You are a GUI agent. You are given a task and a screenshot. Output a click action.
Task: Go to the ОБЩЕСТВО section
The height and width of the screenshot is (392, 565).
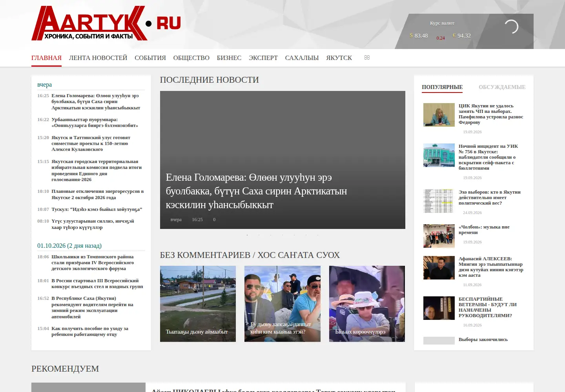pyautogui.click(x=191, y=58)
